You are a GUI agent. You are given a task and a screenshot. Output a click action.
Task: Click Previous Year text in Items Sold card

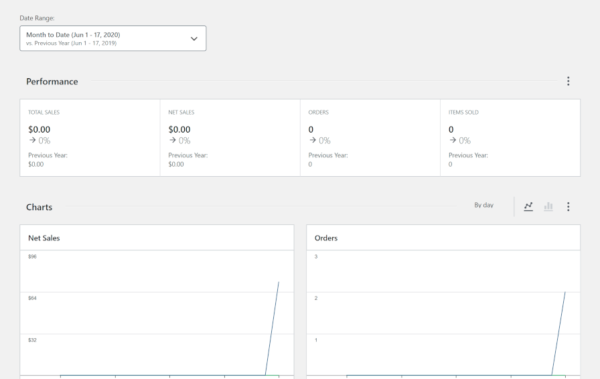pos(468,155)
